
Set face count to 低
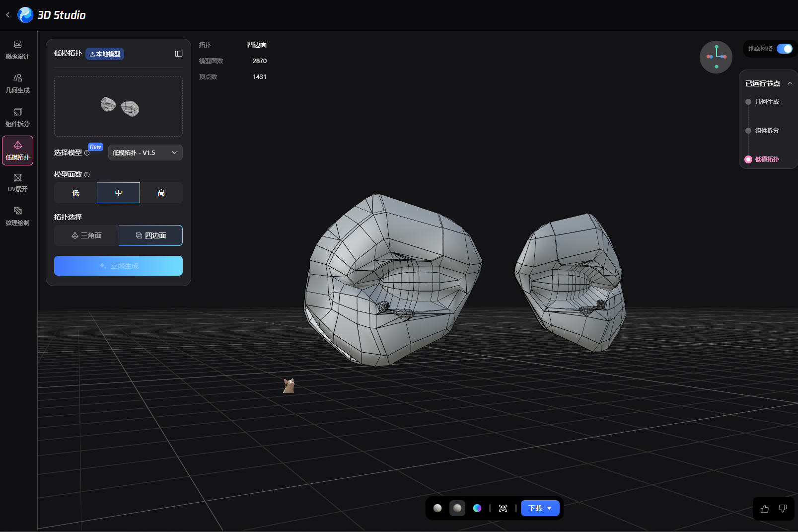coord(75,193)
